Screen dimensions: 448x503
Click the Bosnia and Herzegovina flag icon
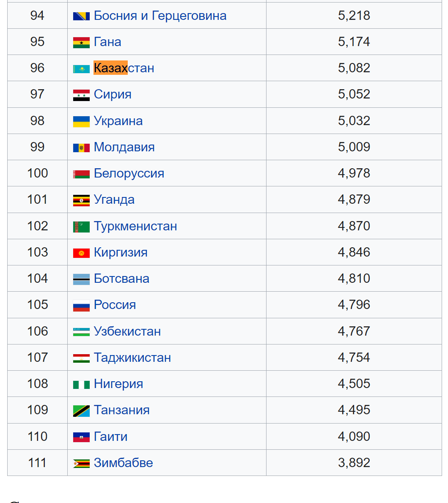click(x=81, y=16)
